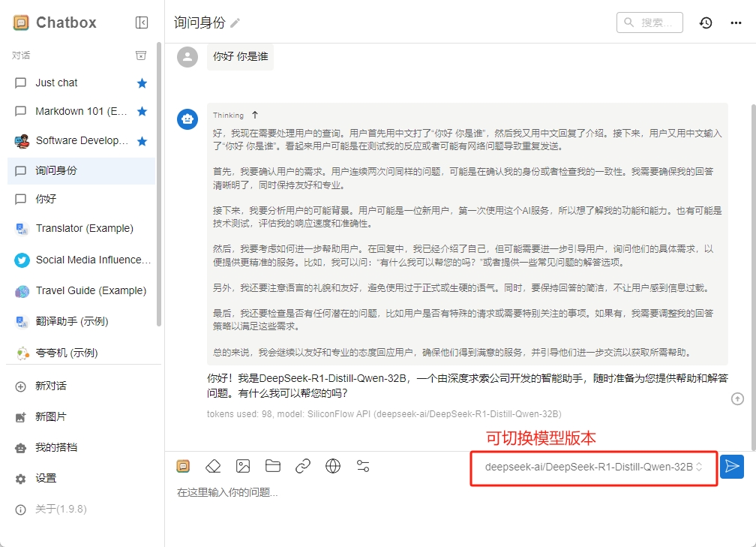This screenshot has height=547, width=756.
Task: Open the three-dot more options menu
Action: [x=736, y=23]
